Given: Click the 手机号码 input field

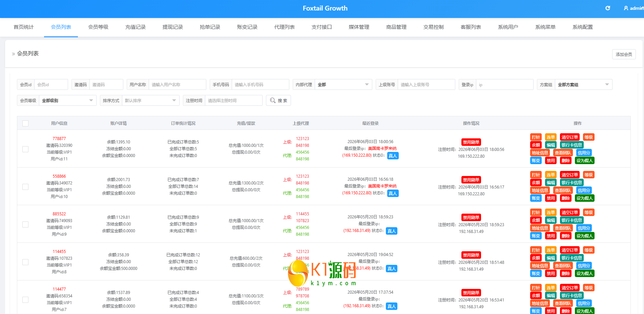Looking at the screenshot, I should tap(260, 84).
